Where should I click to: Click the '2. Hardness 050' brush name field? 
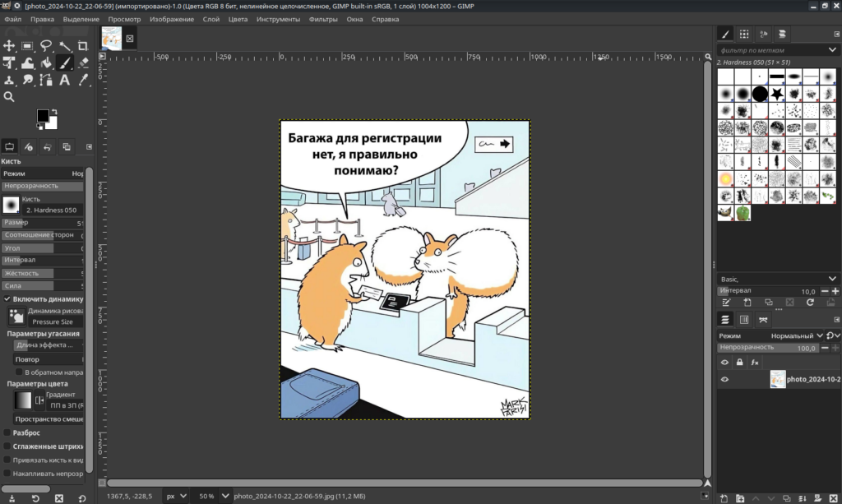(x=53, y=210)
